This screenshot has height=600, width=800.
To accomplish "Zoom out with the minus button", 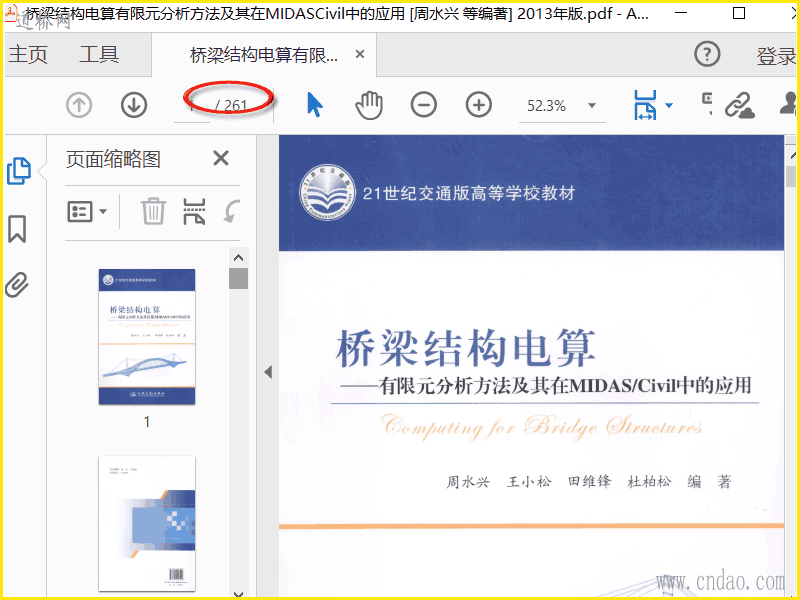I will pyautogui.click(x=424, y=105).
